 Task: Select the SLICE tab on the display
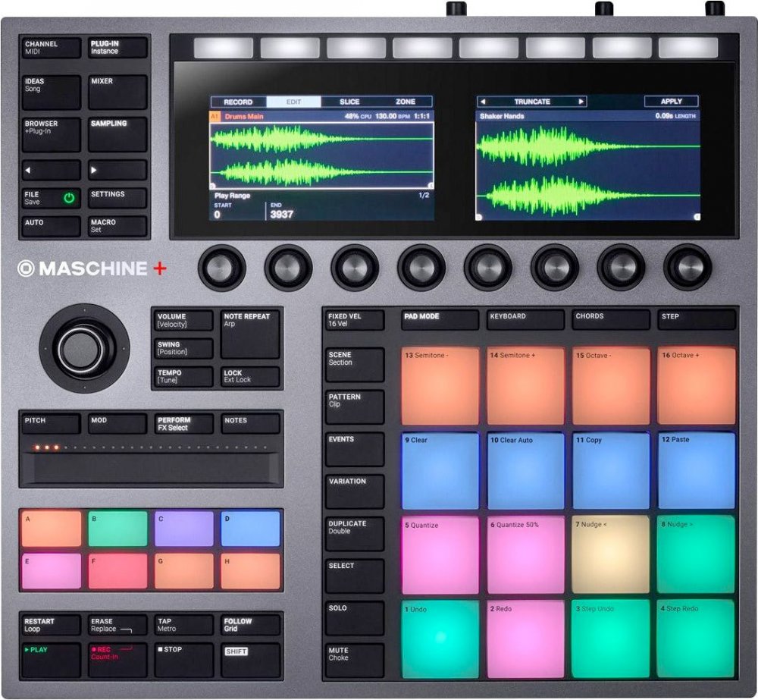click(349, 102)
